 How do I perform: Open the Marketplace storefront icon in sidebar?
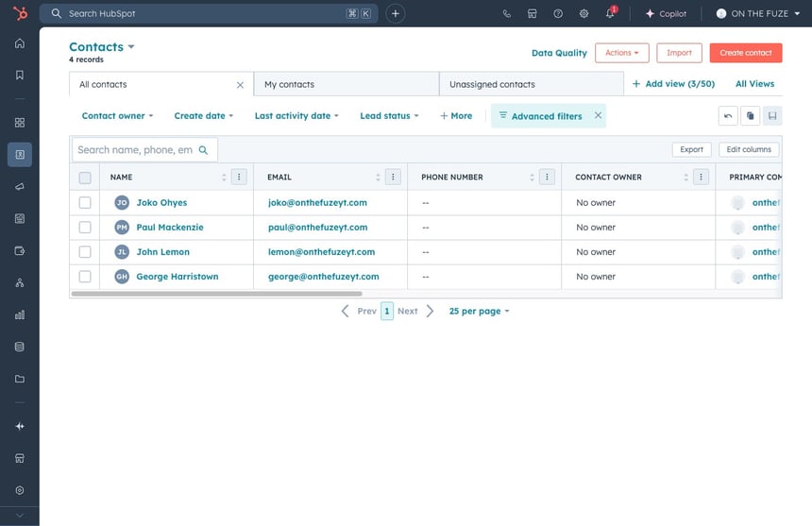coord(20,458)
